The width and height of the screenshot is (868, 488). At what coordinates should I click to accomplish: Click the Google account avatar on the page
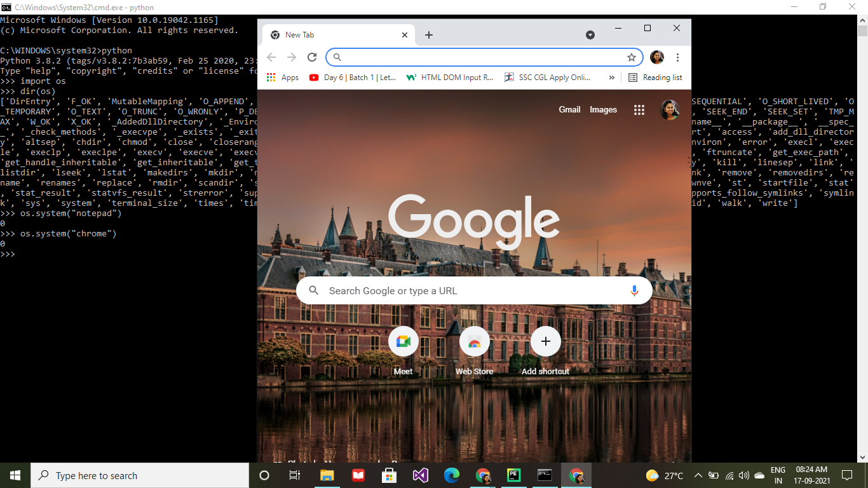670,110
